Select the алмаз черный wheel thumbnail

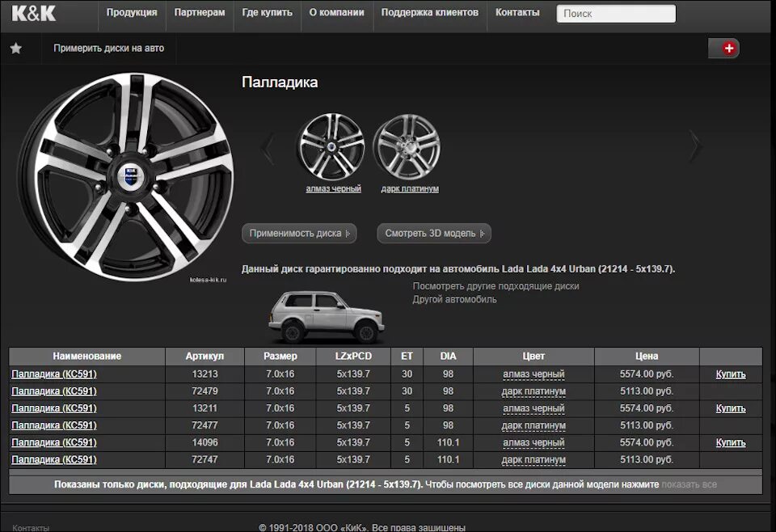click(332, 147)
